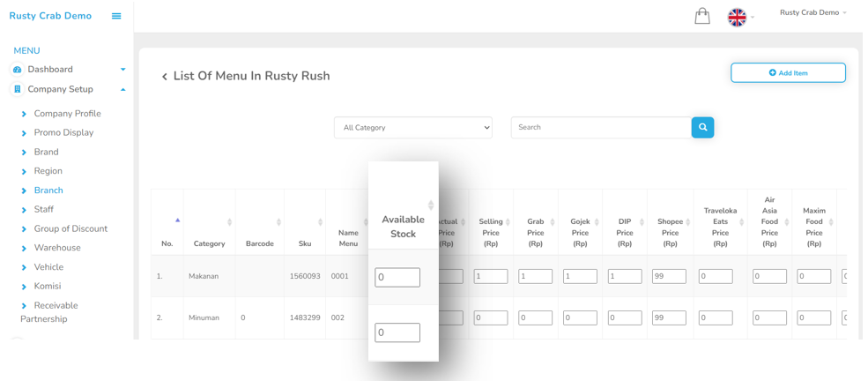
Task: Click the Search text field
Action: pyautogui.click(x=600, y=128)
